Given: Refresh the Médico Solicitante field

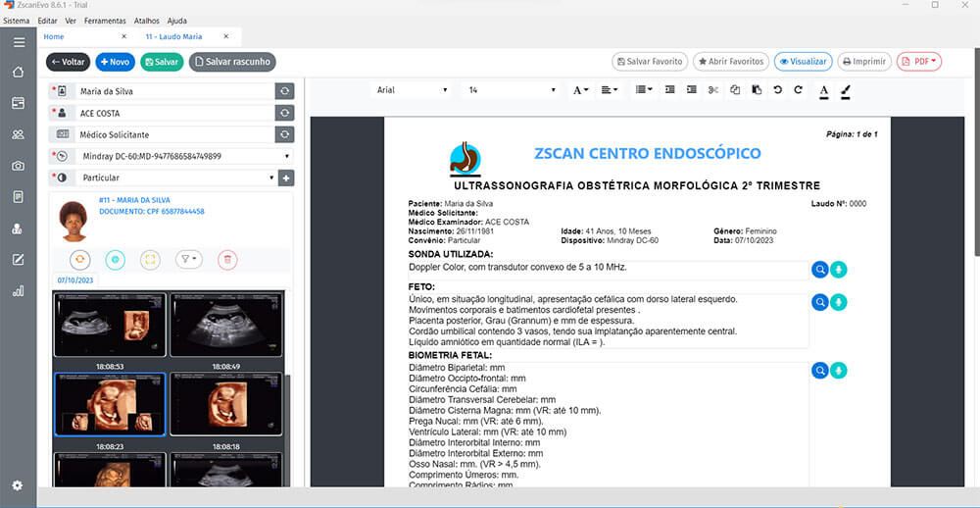Looking at the screenshot, I should [284, 134].
